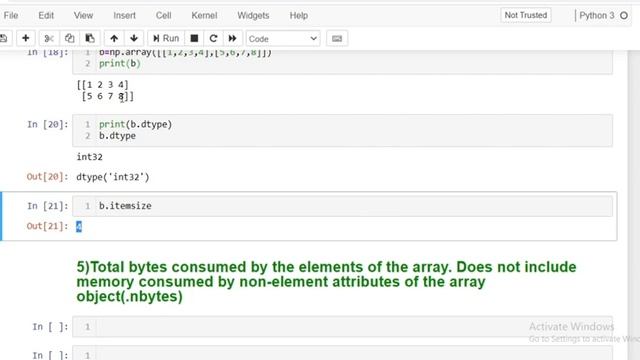Click the print(b.dtype) code line

click(x=136, y=124)
